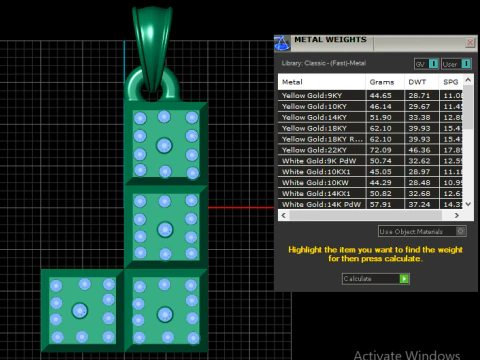This screenshot has height=360, width=480.
Task: Sort by the Grams column header
Action: point(385,82)
